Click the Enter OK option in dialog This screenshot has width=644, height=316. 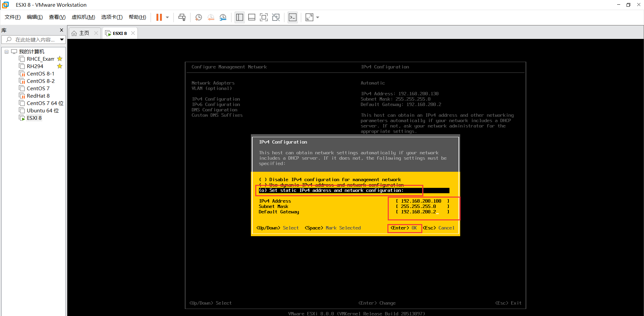[404, 228]
